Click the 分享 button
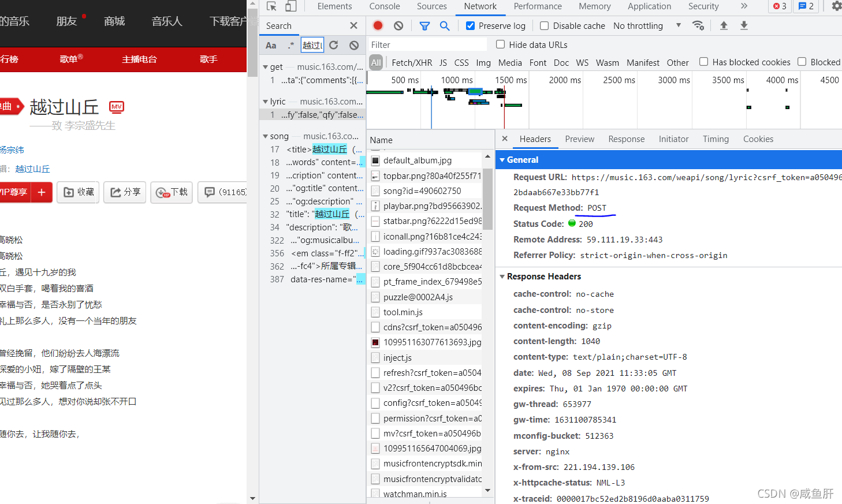This screenshot has height=504, width=842. 125,192
